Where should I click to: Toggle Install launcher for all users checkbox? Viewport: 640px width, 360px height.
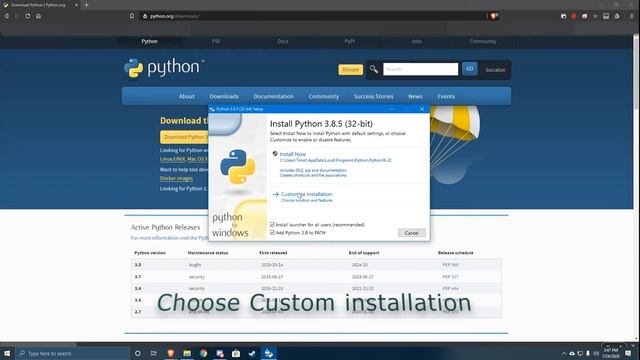[x=272, y=224]
